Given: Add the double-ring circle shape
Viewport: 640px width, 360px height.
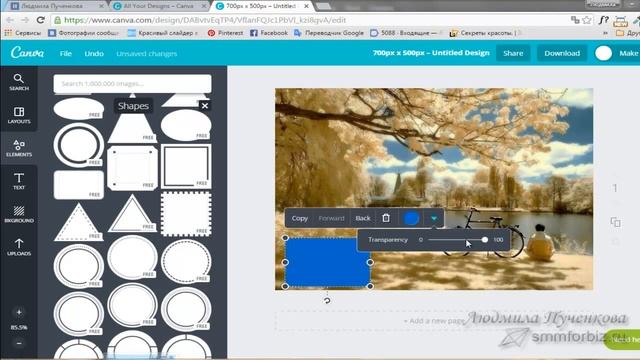Looking at the screenshot, I should click(78, 144).
